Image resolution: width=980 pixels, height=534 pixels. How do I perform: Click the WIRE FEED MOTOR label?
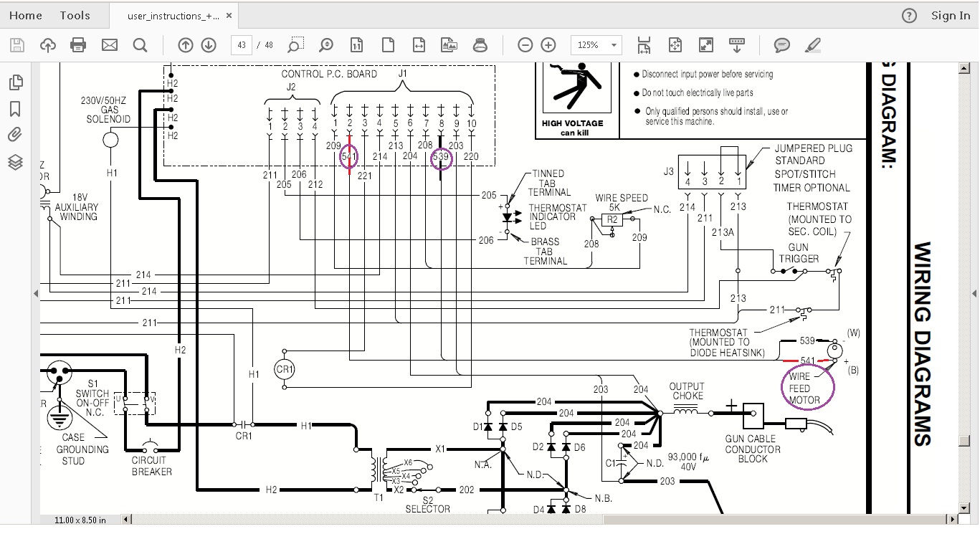pos(804,388)
